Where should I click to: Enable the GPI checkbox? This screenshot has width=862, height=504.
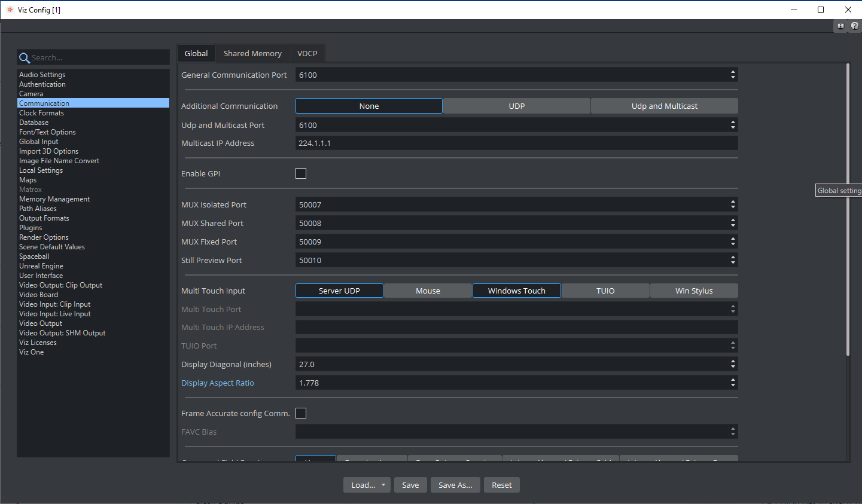click(x=301, y=173)
